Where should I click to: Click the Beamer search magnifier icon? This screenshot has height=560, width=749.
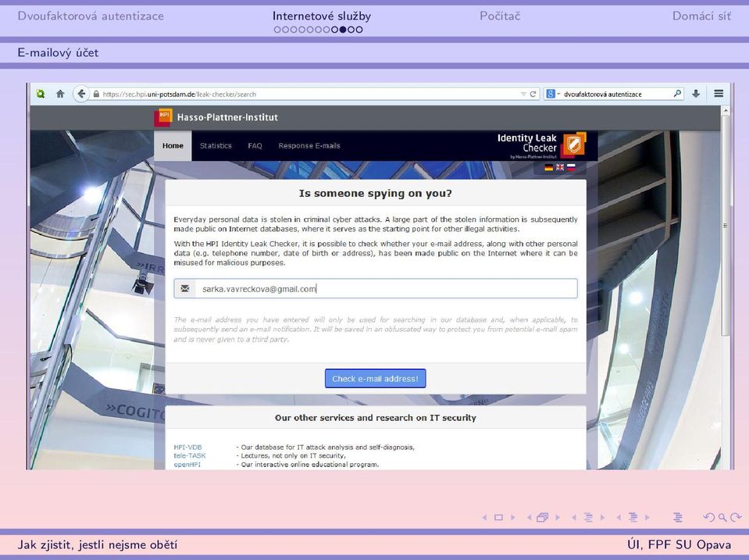click(x=722, y=518)
